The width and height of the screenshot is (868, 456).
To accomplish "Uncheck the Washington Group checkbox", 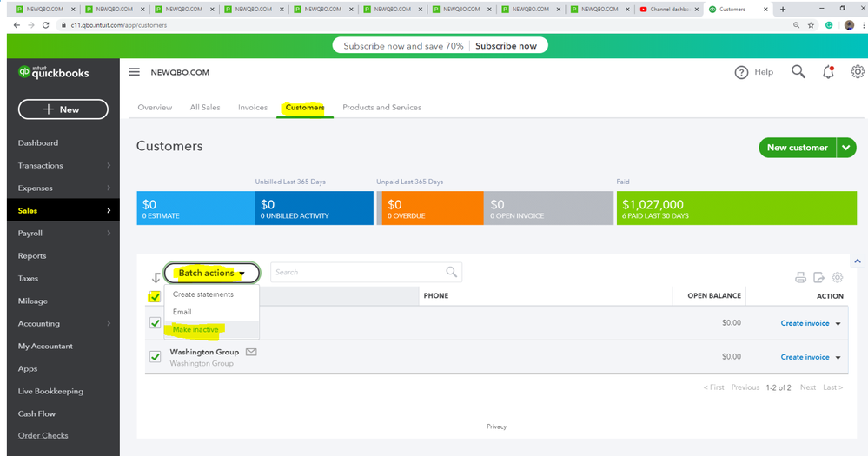I will 155,357.
